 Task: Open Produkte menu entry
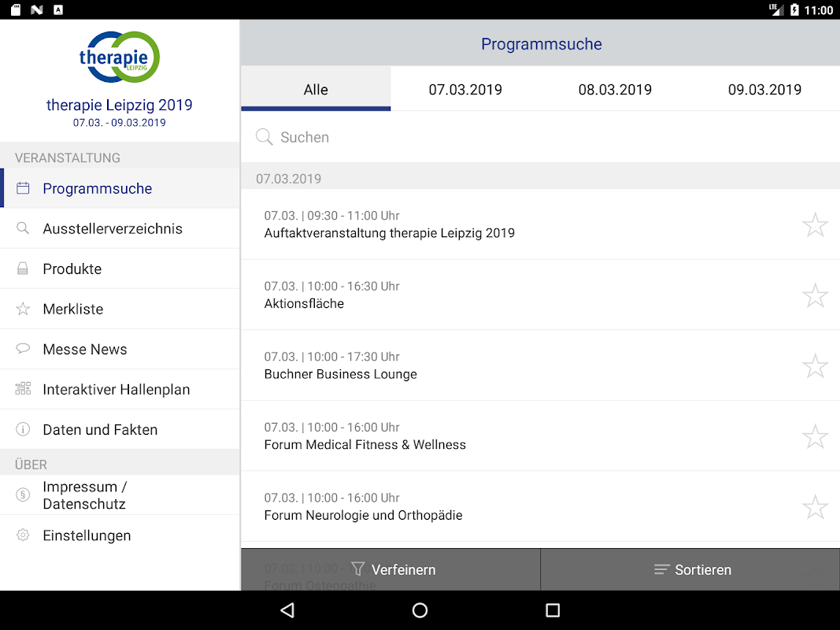click(x=120, y=269)
